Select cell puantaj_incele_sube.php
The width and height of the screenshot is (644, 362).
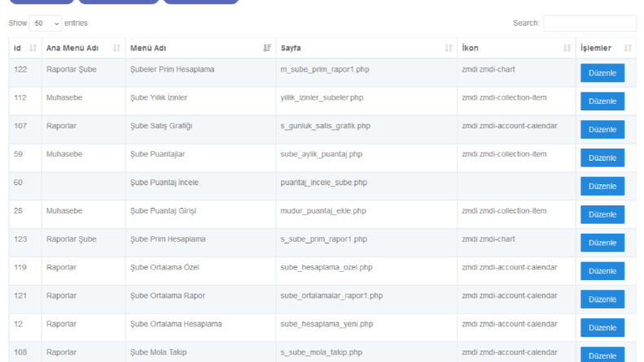324,183
